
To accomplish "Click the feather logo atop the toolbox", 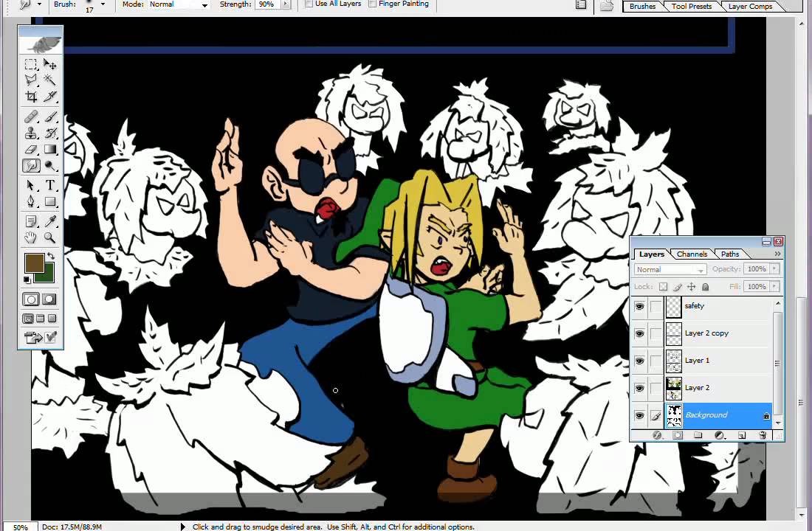I will pos(41,44).
